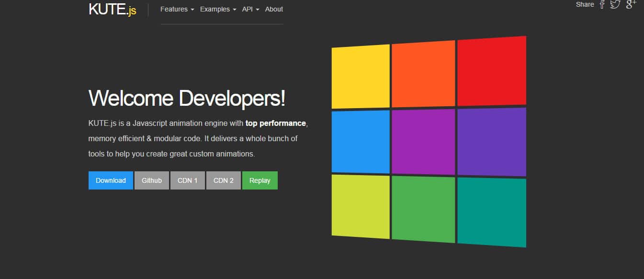Open the API dropdown menu

click(x=250, y=9)
